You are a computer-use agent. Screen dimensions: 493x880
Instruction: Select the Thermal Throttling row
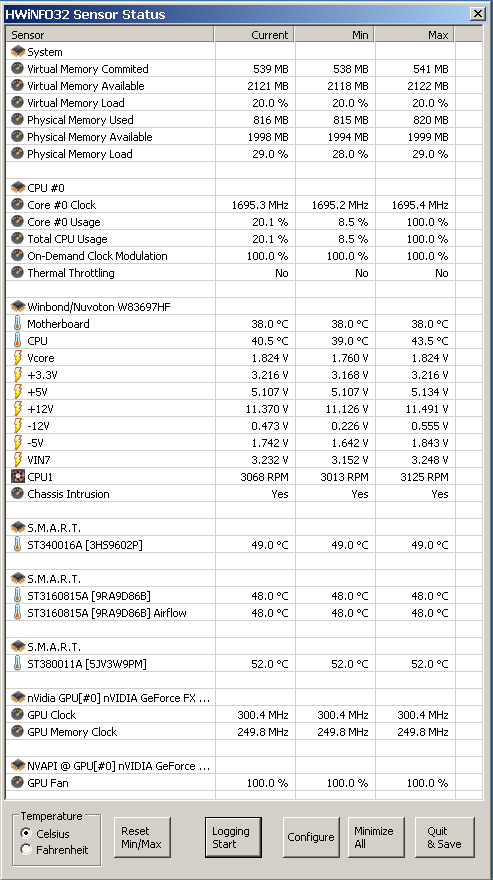pos(230,273)
